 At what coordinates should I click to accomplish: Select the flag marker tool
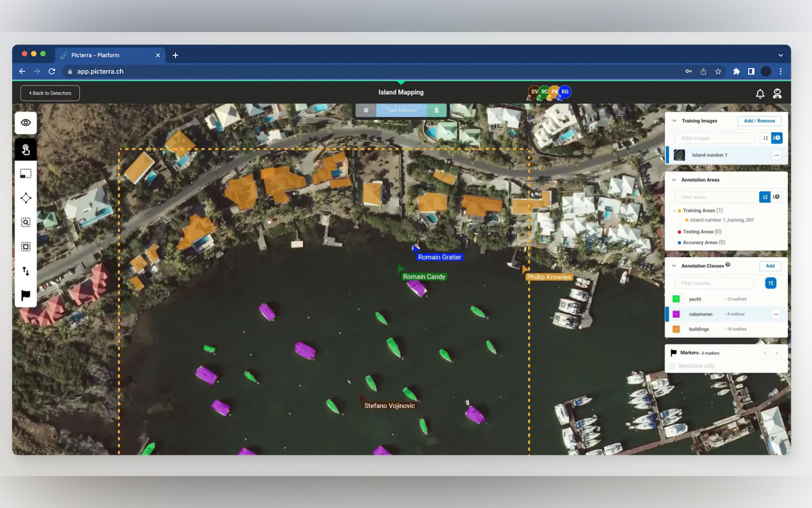26,295
